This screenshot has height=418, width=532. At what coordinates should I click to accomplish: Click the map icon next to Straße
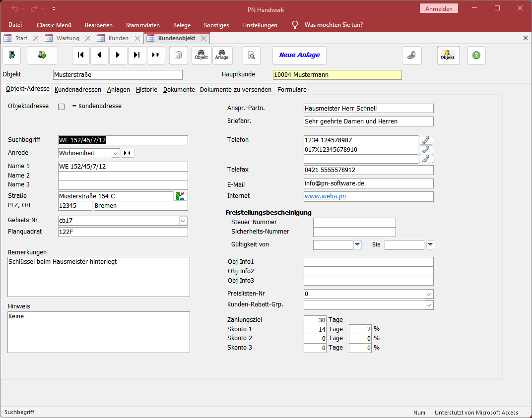pos(181,196)
